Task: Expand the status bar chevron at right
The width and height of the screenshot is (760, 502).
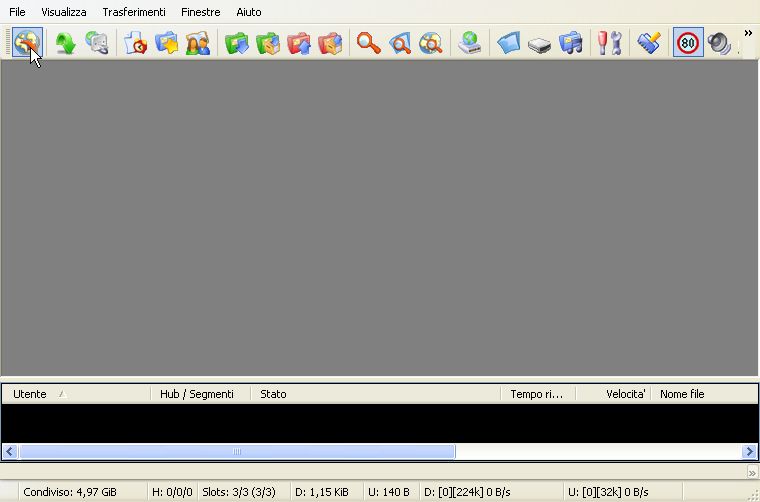Action: click(752, 472)
